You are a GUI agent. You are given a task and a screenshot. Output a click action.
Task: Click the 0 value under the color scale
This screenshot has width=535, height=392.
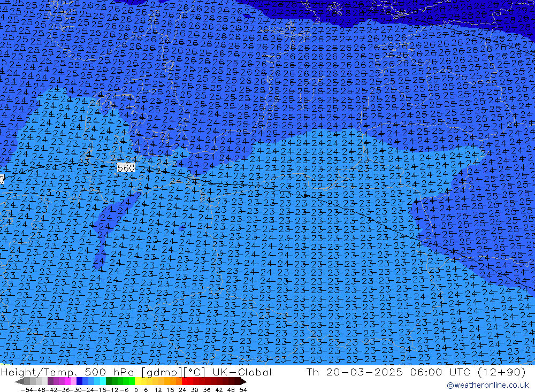136,390
